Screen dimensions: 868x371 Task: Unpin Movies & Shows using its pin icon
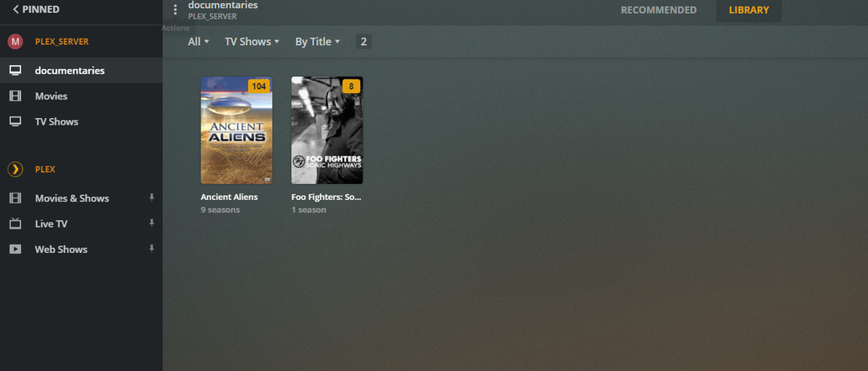click(x=152, y=198)
